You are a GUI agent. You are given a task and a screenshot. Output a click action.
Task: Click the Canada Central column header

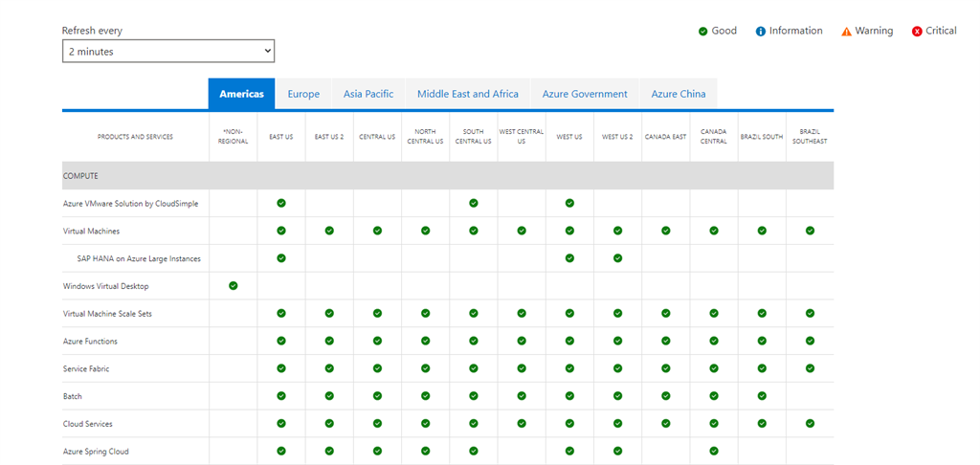714,137
